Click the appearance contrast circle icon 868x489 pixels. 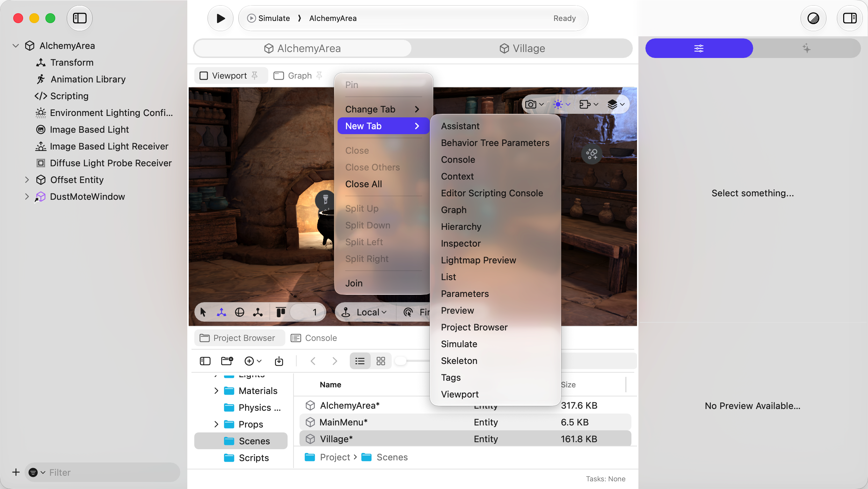pyautogui.click(x=813, y=18)
